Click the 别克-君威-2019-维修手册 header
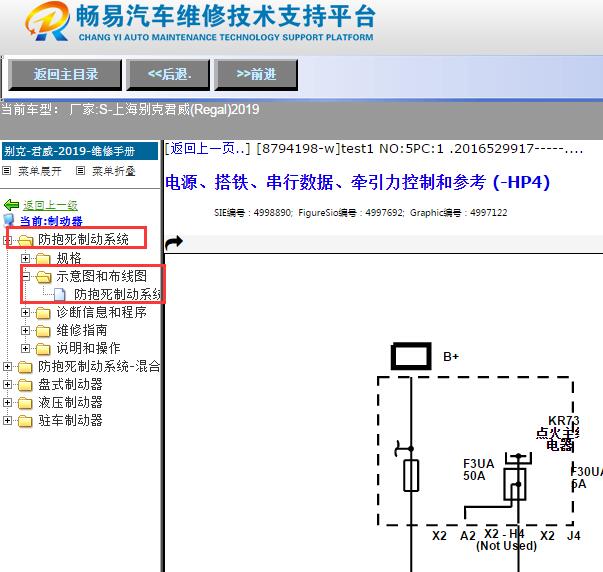 [80, 151]
